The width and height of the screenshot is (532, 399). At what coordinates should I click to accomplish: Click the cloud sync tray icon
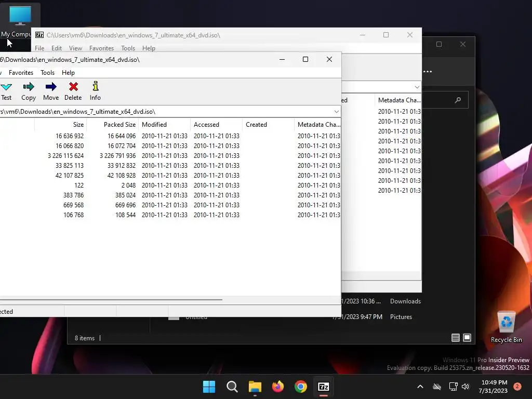(437, 387)
